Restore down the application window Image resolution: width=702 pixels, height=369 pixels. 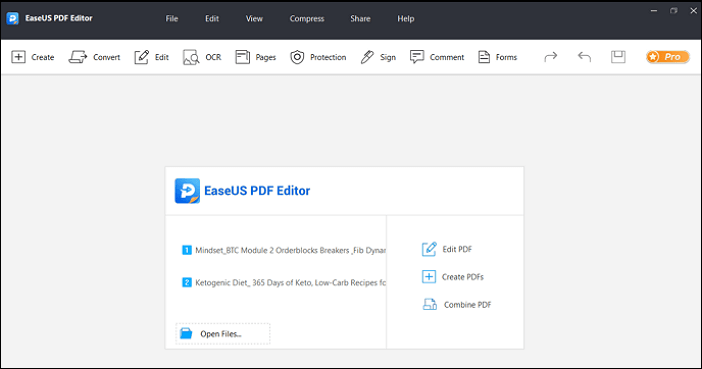[x=674, y=11]
